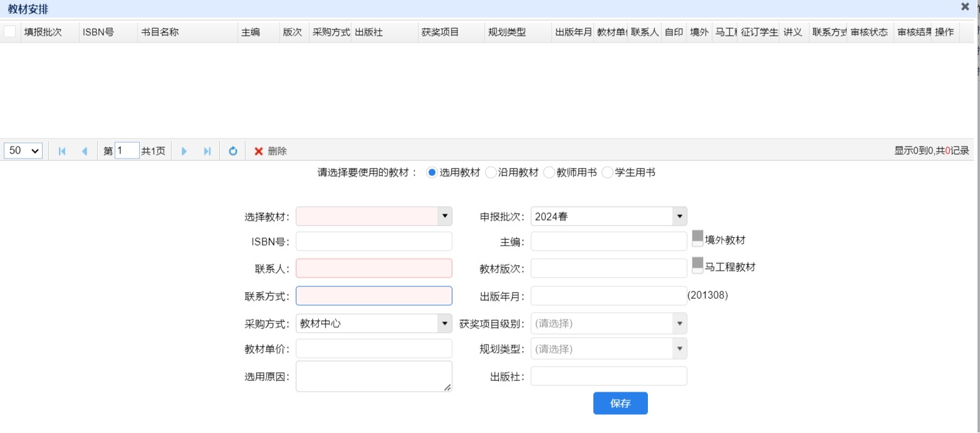Click next page arrow icon
The image size is (980, 433).
184,151
